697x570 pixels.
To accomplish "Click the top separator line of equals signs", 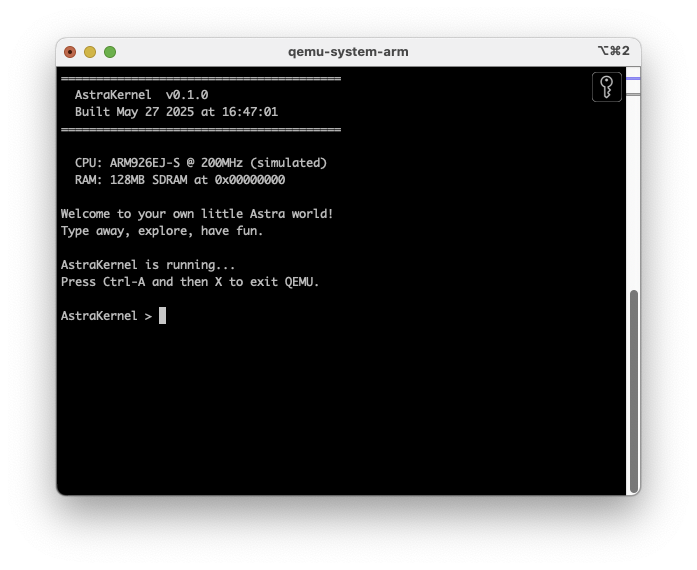I will [200, 78].
